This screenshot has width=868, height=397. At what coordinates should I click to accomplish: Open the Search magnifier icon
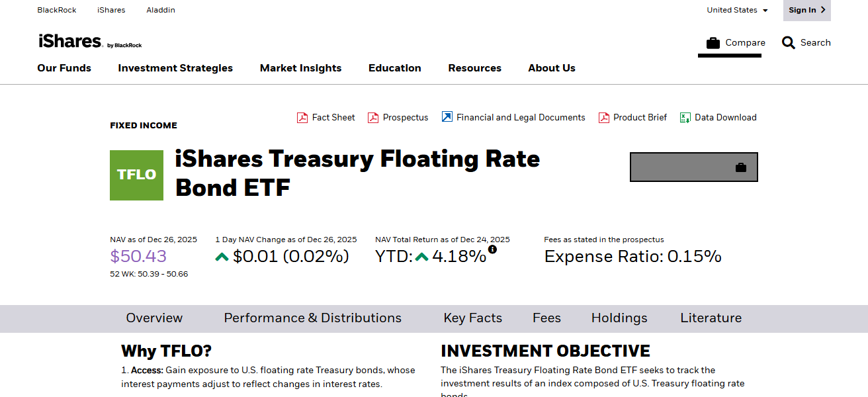(x=789, y=42)
